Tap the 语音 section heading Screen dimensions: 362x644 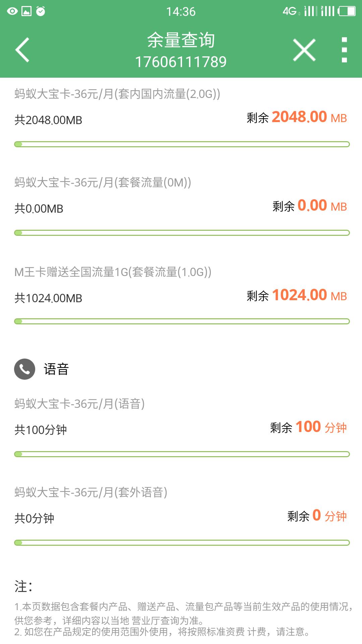pyautogui.click(x=56, y=369)
